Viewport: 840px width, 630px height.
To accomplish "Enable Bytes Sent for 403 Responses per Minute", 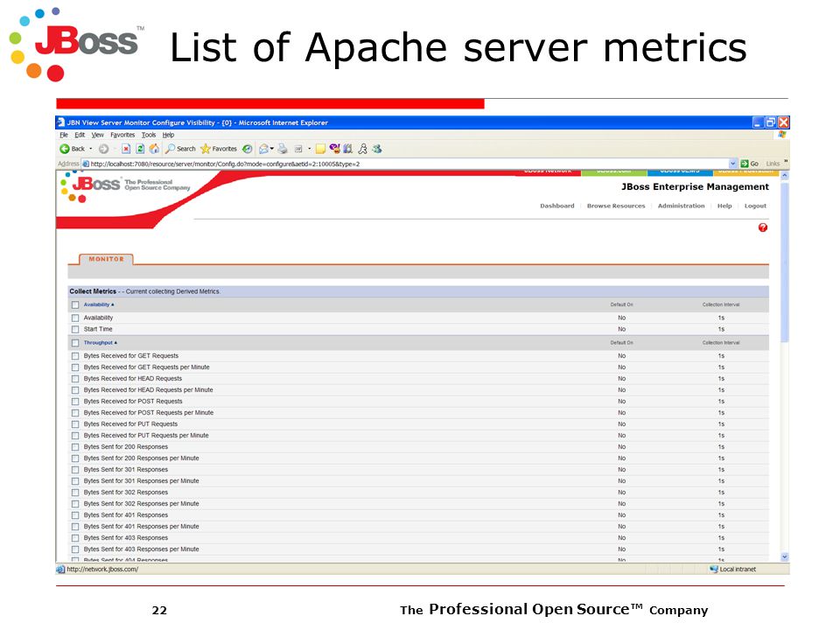I will [x=75, y=549].
